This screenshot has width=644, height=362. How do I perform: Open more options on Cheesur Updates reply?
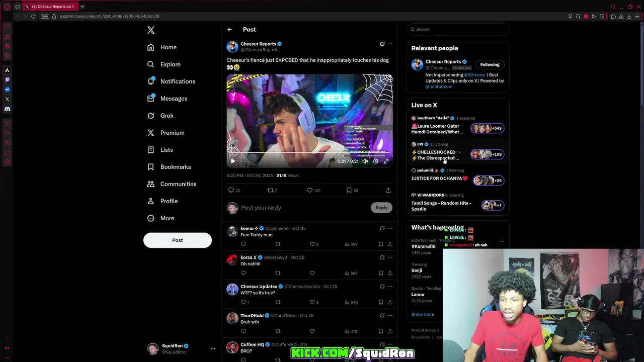pyautogui.click(x=390, y=287)
